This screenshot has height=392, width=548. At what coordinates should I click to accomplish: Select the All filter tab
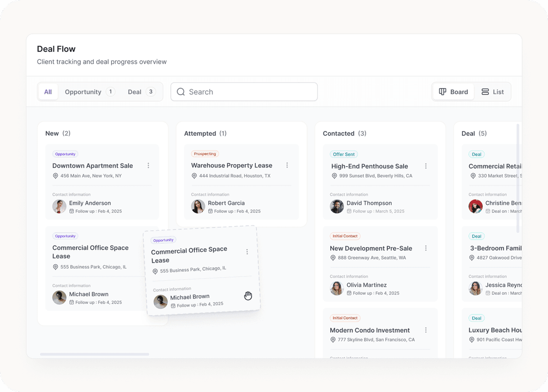point(48,91)
